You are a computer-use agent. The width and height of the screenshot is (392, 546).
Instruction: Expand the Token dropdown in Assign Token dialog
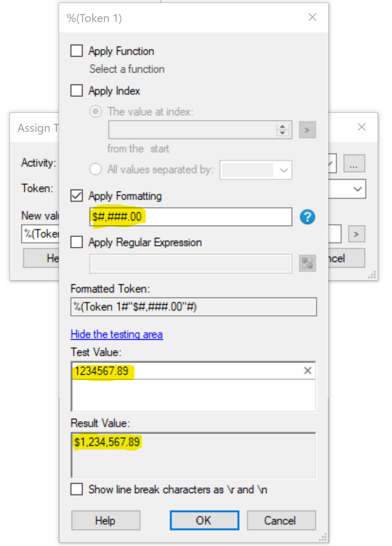[357, 189]
